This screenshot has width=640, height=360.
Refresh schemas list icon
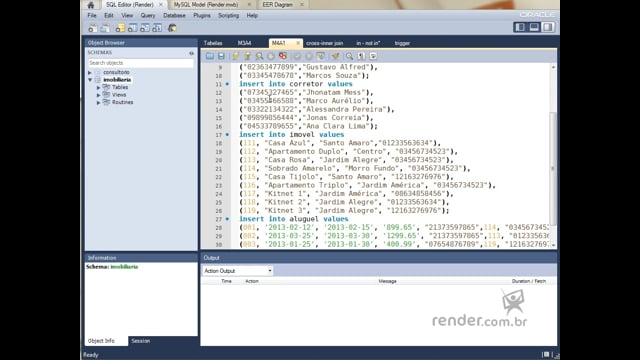(x=191, y=53)
